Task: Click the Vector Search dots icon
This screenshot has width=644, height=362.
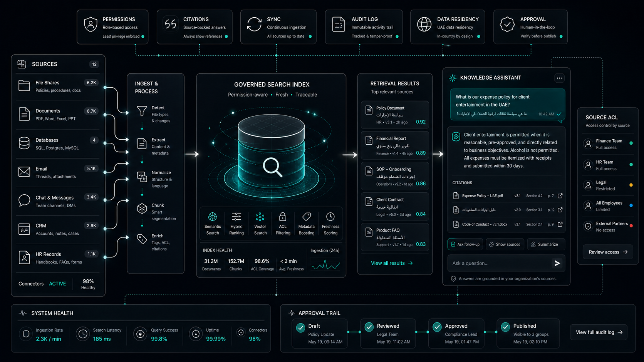Action: tap(260, 217)
